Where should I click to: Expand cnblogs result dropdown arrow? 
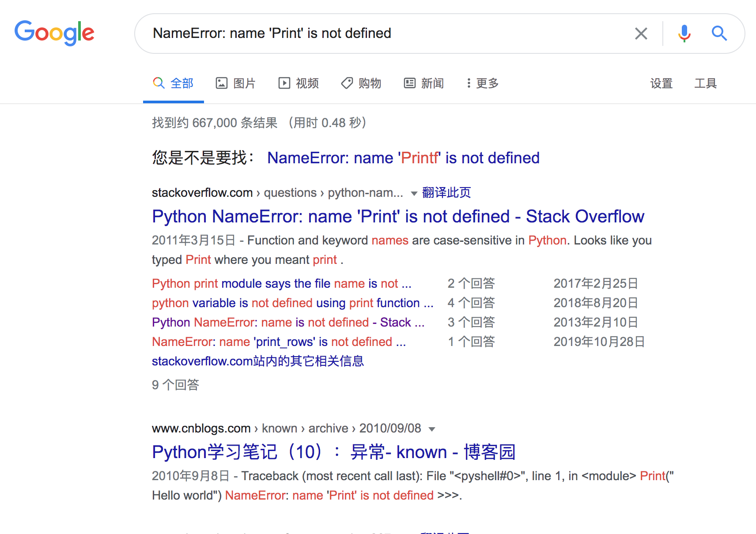(x=432, y=429)
